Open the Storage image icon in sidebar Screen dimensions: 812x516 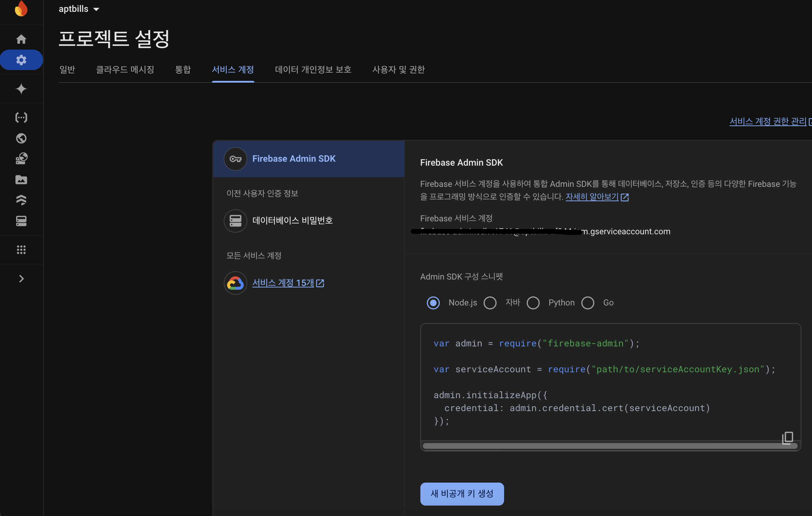(x=21, y=180)
